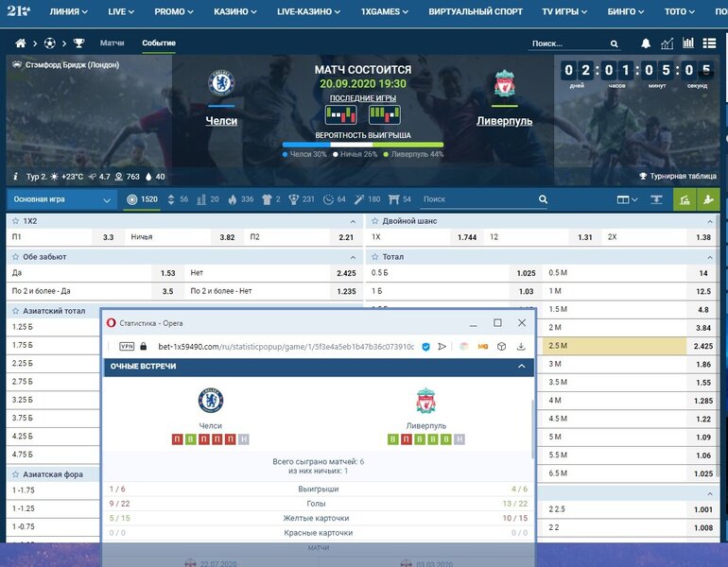Screen dimensions: 728x567
Task: Open the Основная игра dropdown
Action: pyautogui.click(x=62, y=199)
